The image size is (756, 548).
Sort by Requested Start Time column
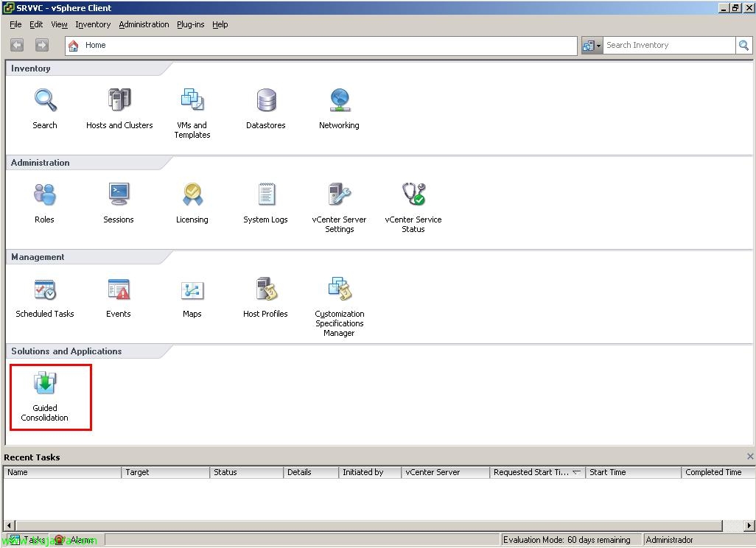click(x=538, y=472)
